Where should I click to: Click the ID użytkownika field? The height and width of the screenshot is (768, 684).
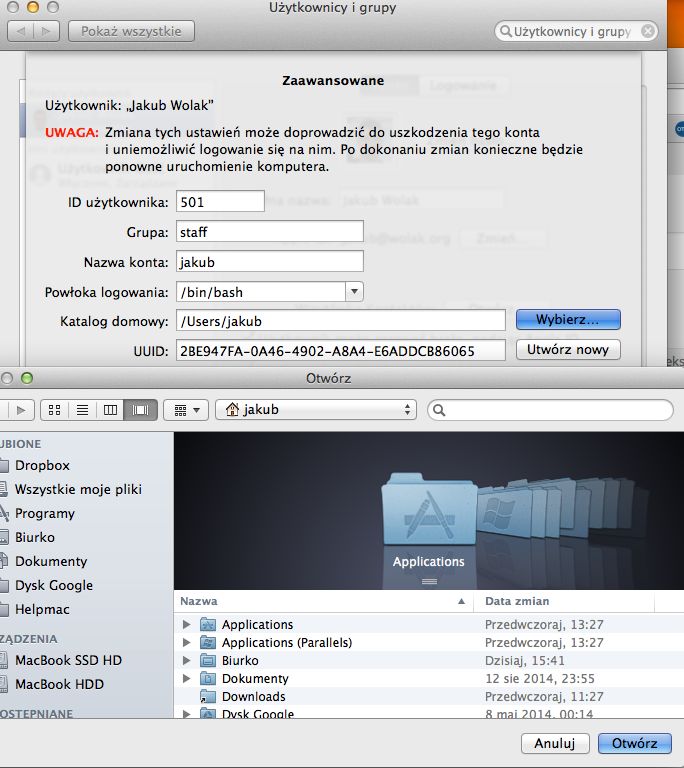(220, 202)
